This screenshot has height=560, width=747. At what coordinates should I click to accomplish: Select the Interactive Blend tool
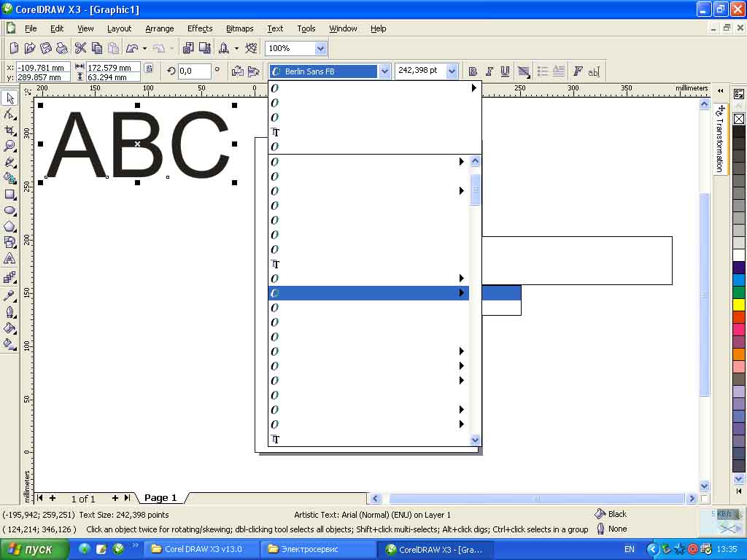point(9,278)
